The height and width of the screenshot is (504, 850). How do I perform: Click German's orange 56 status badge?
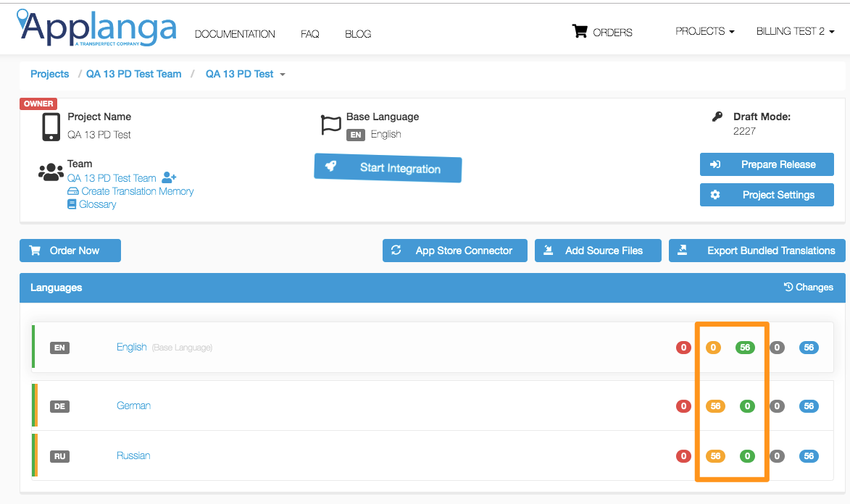715,406
